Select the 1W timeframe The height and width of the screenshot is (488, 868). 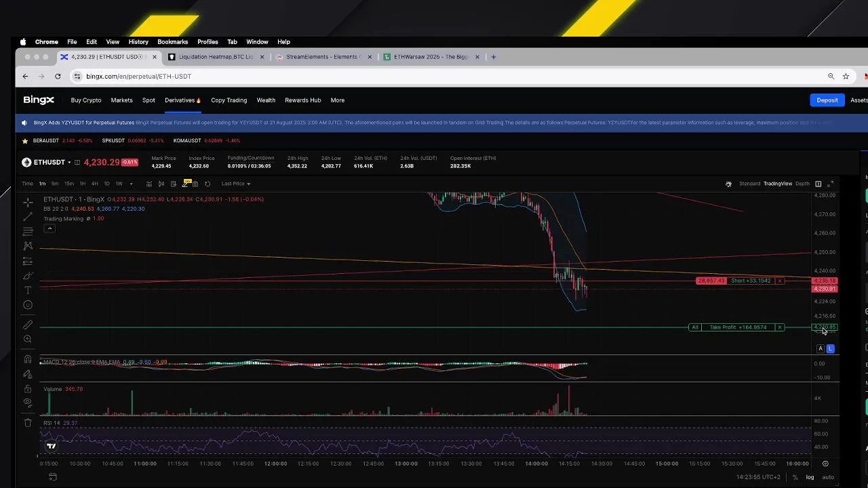coord(119,184)
